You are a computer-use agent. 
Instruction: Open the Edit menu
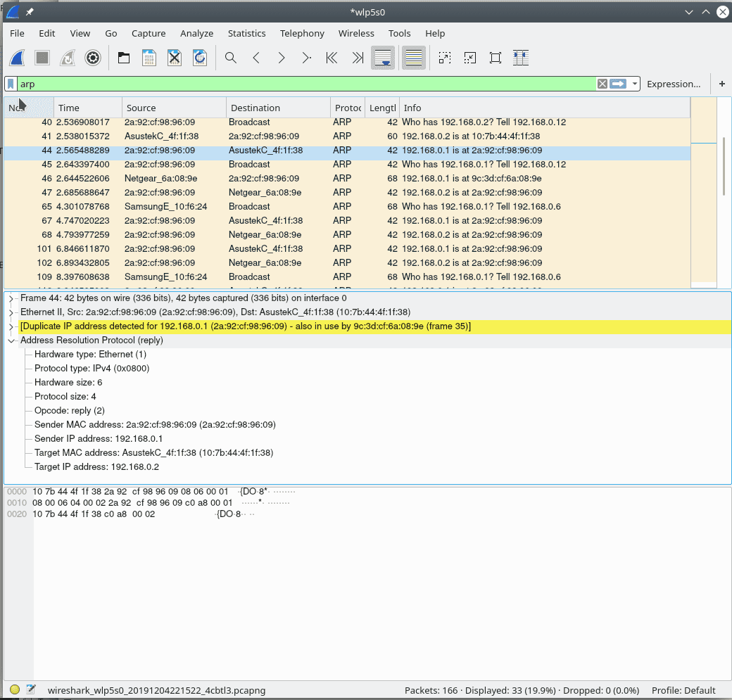(x=46, y=33)
